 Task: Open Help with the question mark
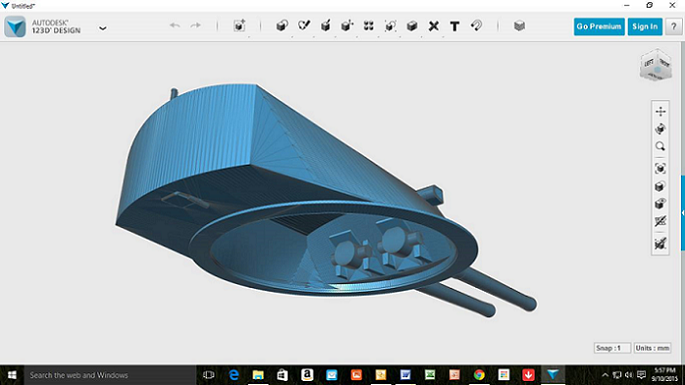pyautogui.click(x=673, y=27)
